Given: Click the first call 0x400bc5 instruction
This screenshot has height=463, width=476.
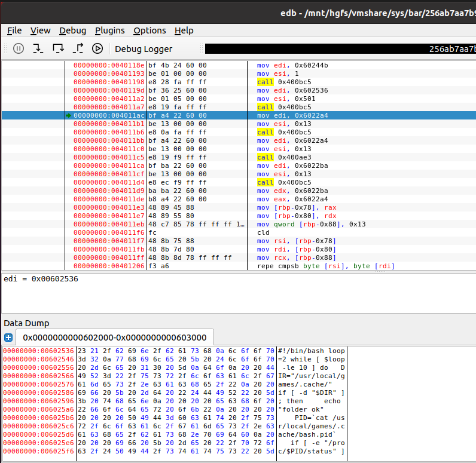Looking at the screenshot, I should coord(283,82).
